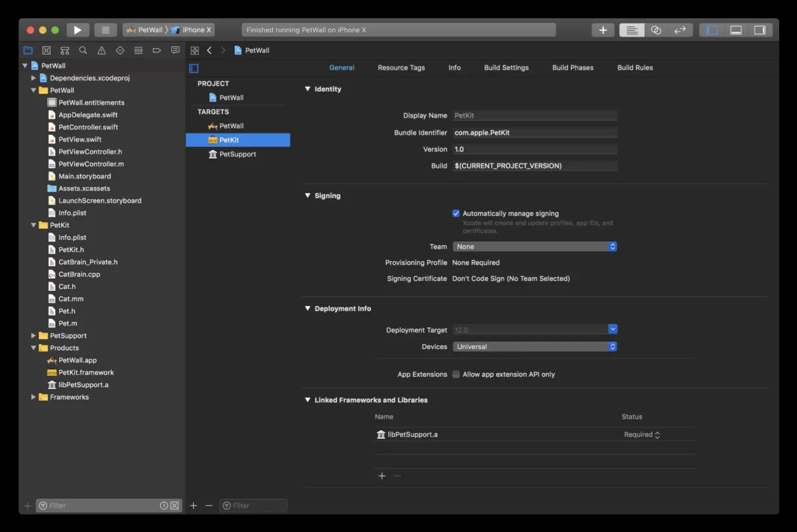Open the related items grid menu

pyautogui.click(x=194, y=50)
